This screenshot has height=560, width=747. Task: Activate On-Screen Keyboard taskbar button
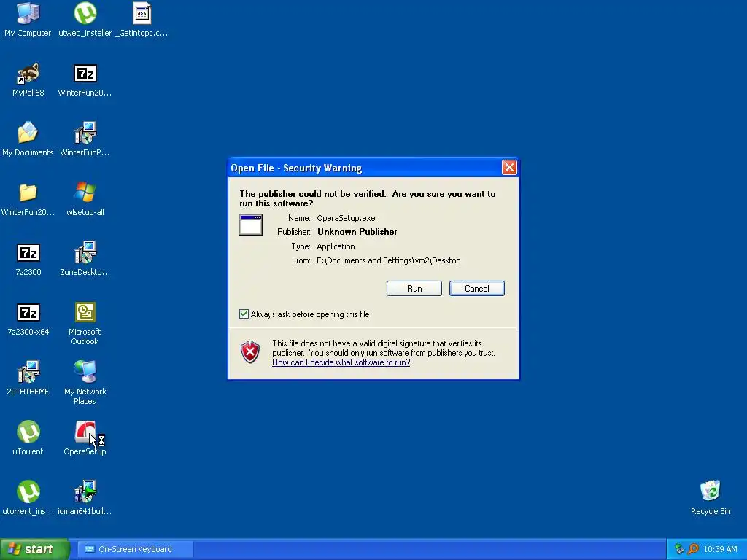click(x=135, y=549)
